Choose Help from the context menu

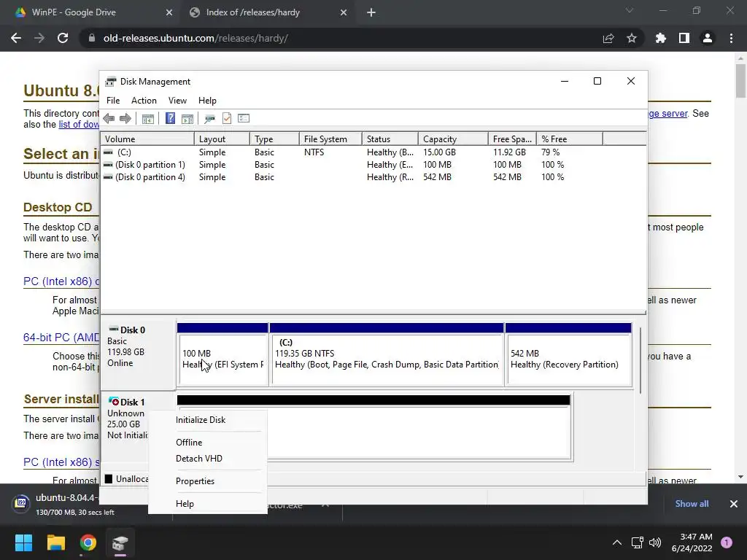click(208, 504)
